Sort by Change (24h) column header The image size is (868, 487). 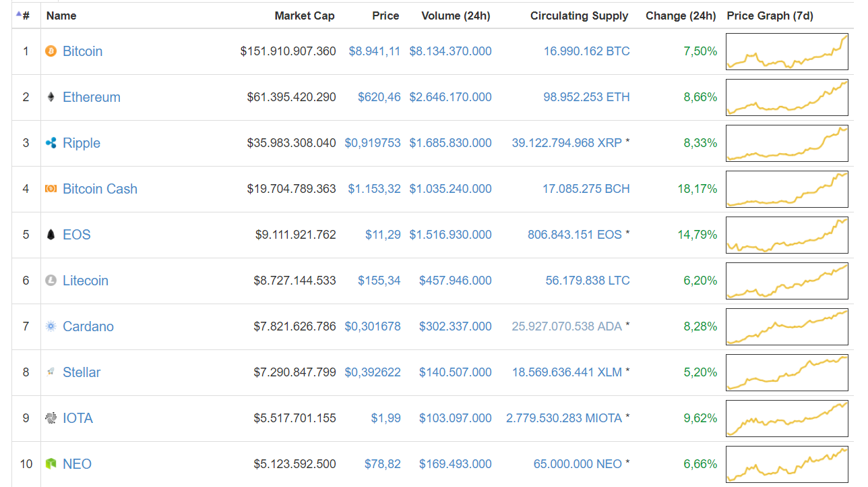pyautogui.click(x=680, y=16)
